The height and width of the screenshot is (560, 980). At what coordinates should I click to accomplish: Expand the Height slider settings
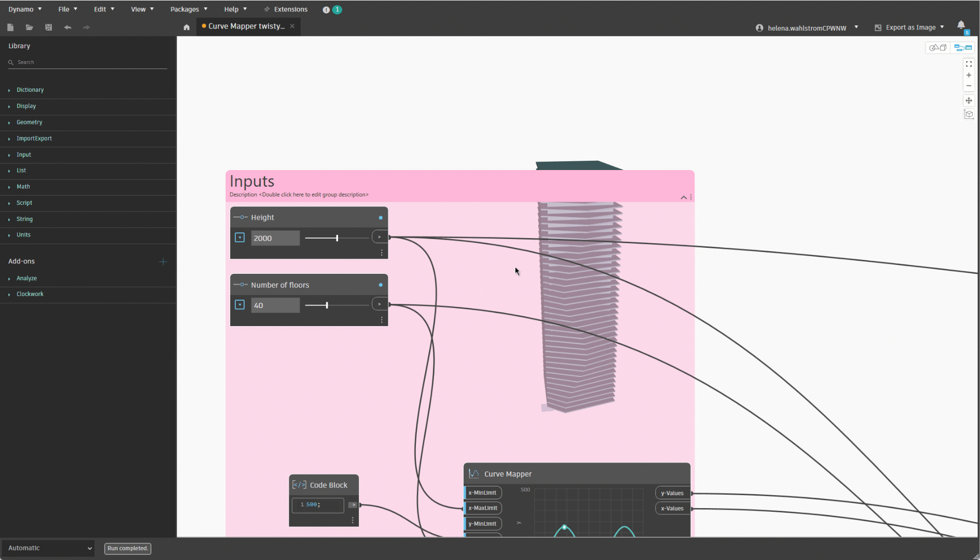pyautogui.click(x=240, y=237)
